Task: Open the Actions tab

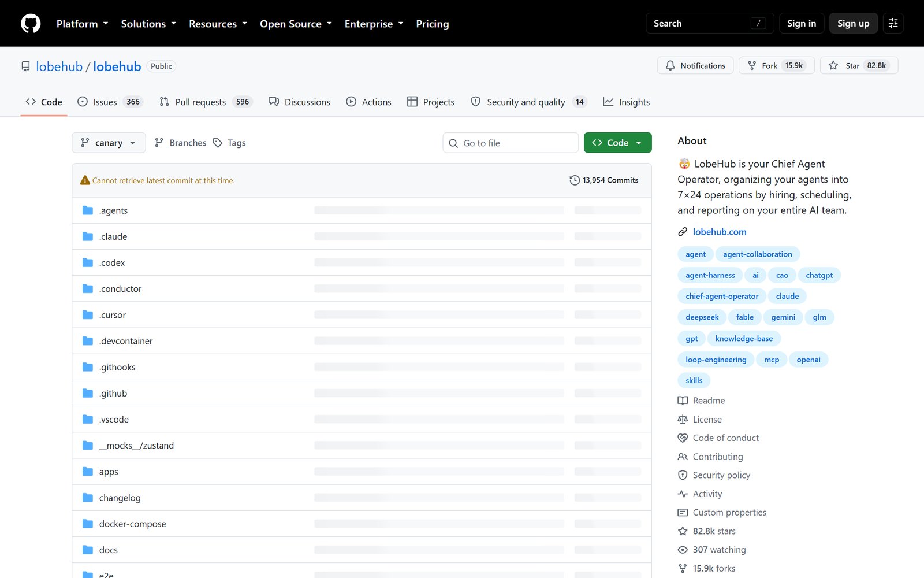Action: (x=368, y=102)
